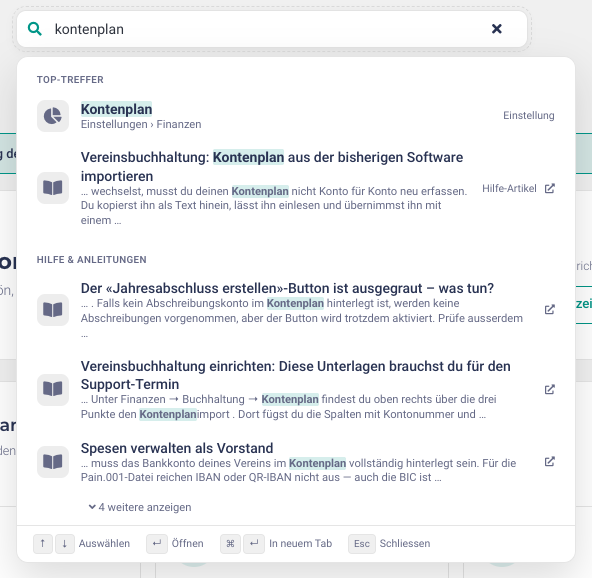This screenshot has height=578, width=592.
Task: Click the 'Öffnen' footer label
Action: pos(187,544)
